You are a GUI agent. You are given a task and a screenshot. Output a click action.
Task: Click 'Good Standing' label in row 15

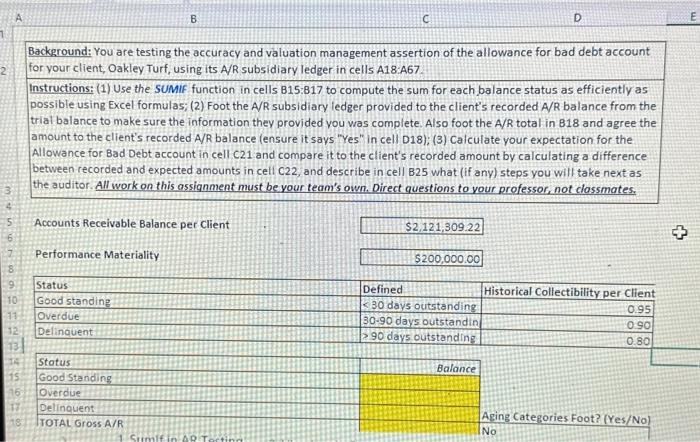[198, 377]
